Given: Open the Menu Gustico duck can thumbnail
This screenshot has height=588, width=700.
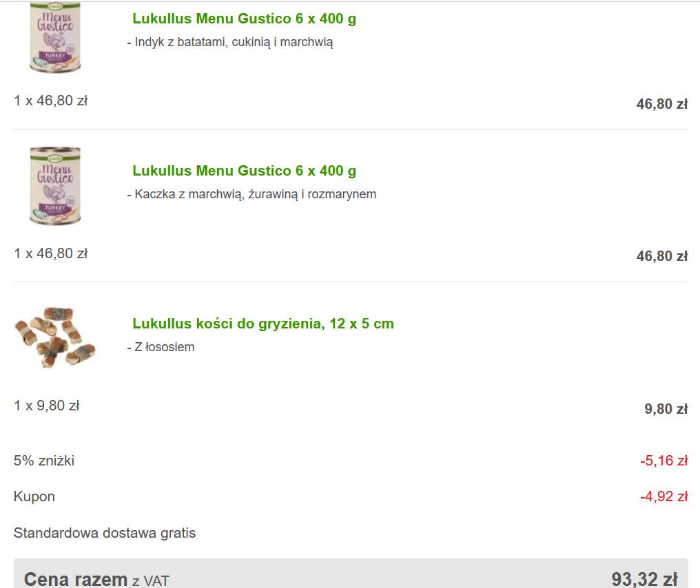Looking at the screenshot, I should click(x=55, y=186).
